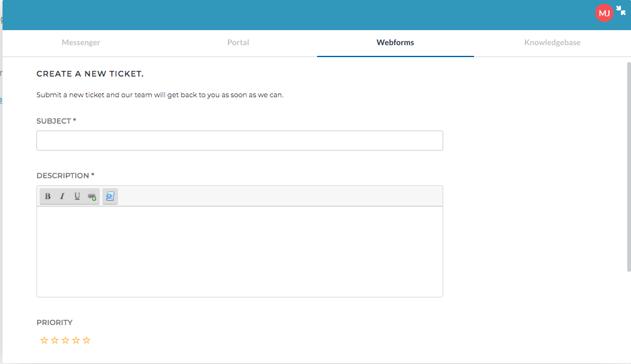Focus the Description text area
This screenshot has width=631, height=364.
click(x=239, y=251)
